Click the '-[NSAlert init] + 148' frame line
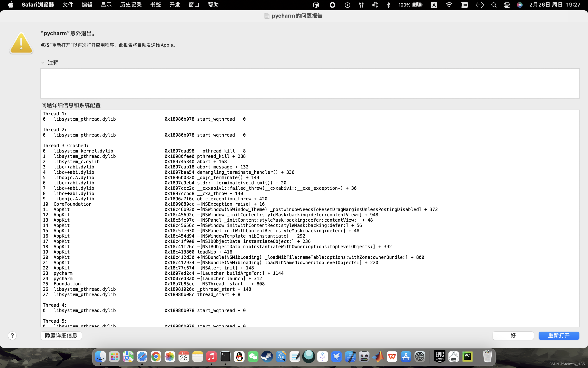This screenshot has width=588, height=368. coord(225,268)
